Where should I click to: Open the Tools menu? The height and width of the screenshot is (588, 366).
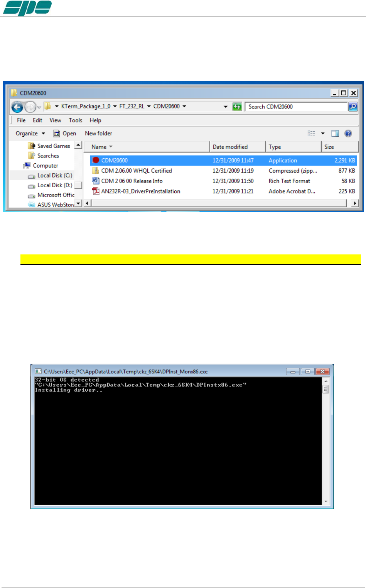coord(75,120)
